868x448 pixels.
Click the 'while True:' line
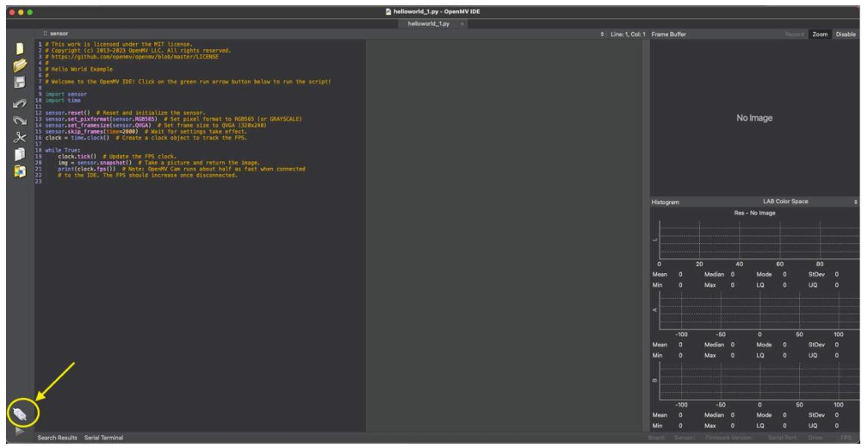point(63,150)
